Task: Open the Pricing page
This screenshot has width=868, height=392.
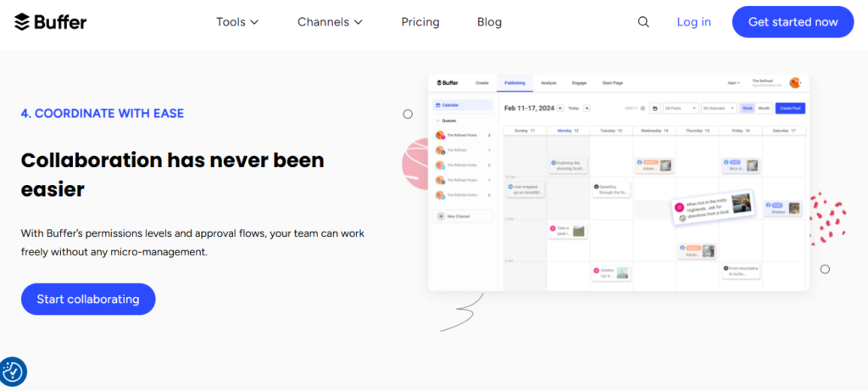Action: pyautogui.click(x=420, y=22)
